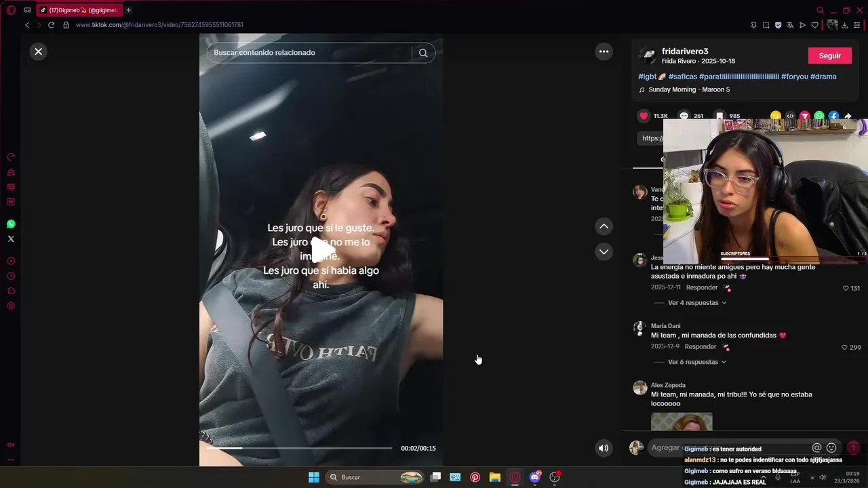The image size is (868, 488).
Task: Open WhatsApp in Opera sidebar
Action: pos(11,224)
